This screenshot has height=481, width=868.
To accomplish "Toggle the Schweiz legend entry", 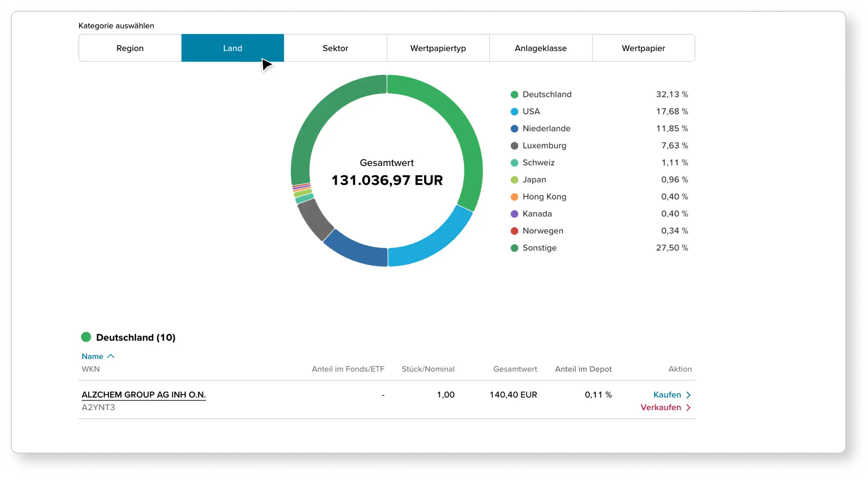I will [x=539, y=163].
